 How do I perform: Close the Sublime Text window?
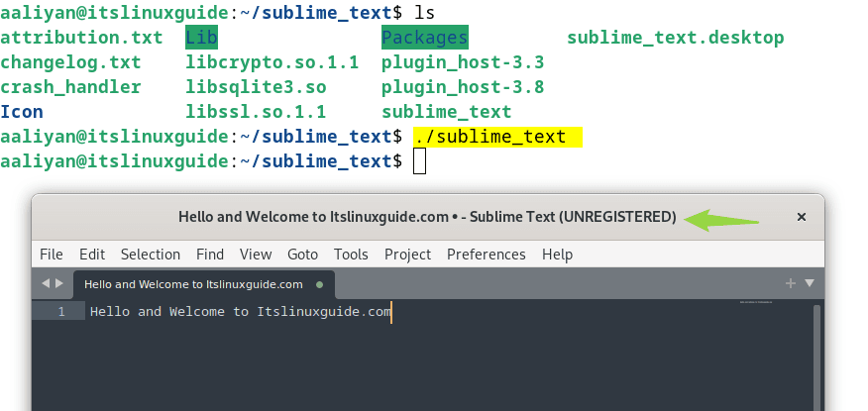[x=801, y=218]
